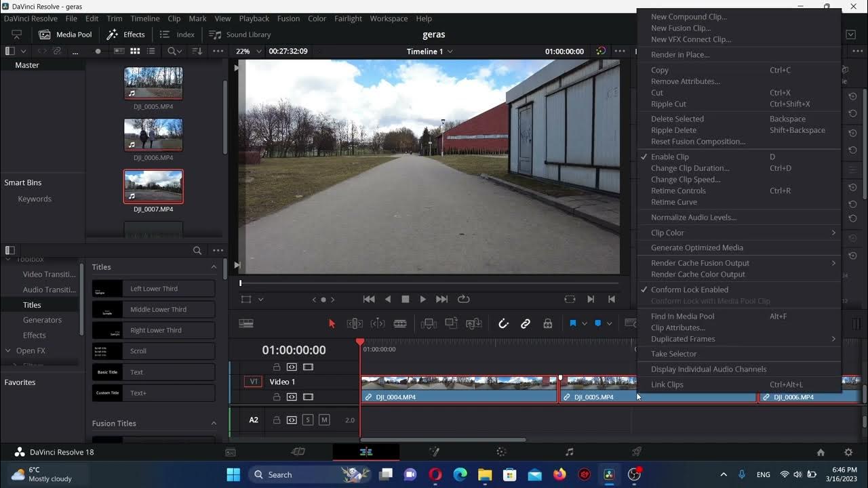Open the Playback menu
Viewport: 868px width, 488px height.
coord(254,18)
